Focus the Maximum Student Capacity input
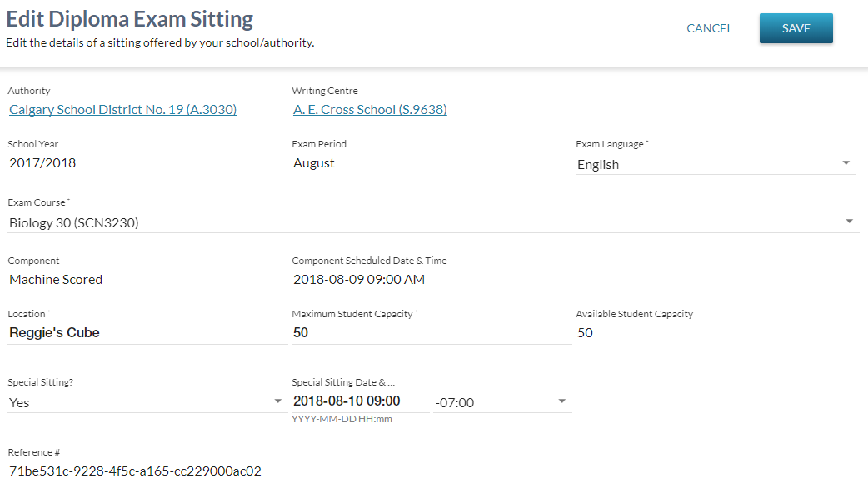This screenshot has width=868, height=498. [431, 333]
